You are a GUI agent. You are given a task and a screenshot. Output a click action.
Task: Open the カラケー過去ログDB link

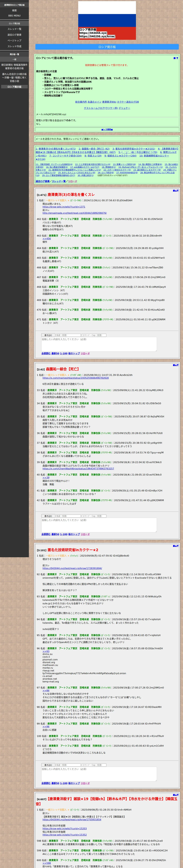click(x=128, y=102)
